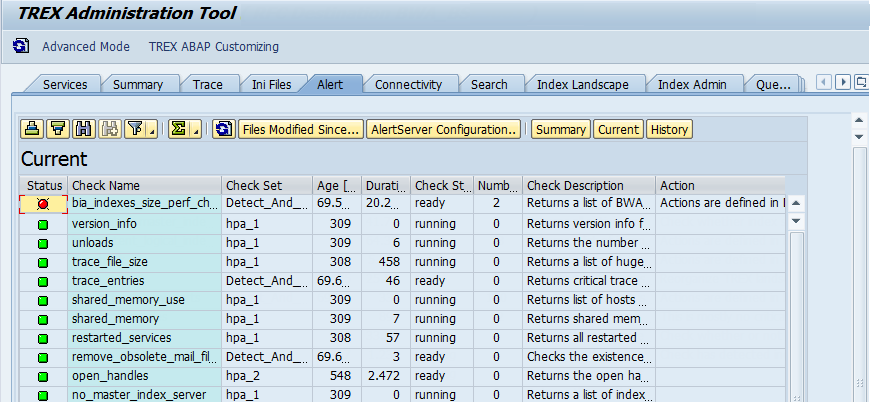This screenshot has width=871, height=402.
Task: Click the History button
Action: coord(669,129)
